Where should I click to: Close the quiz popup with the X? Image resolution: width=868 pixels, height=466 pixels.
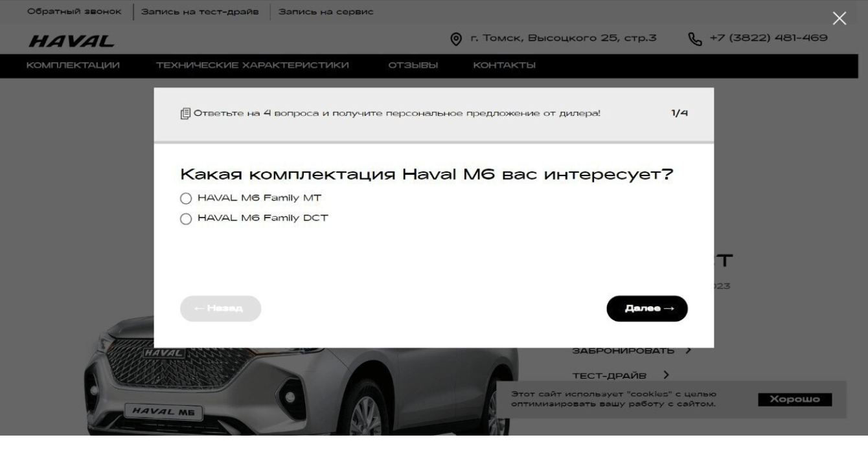coord(839,18)
